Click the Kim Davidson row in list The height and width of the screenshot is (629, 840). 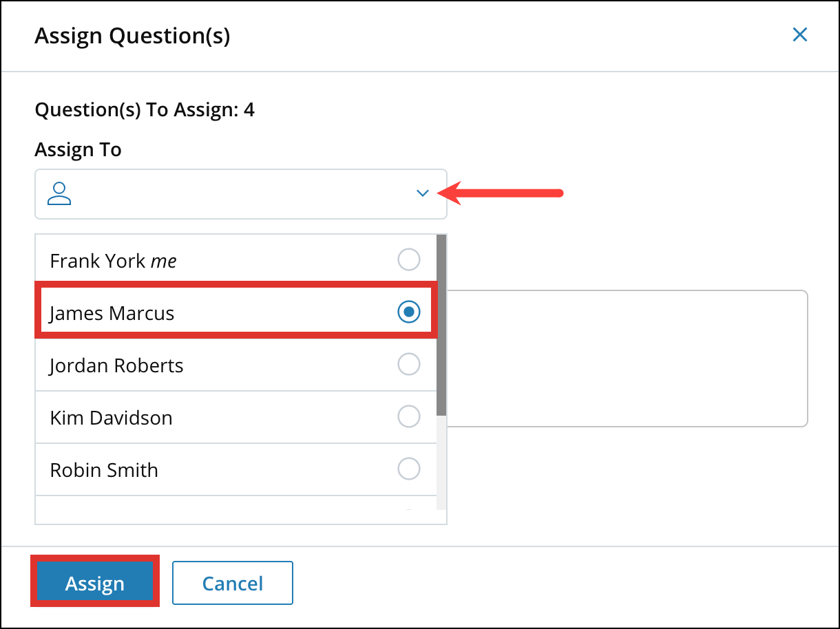point(207,416)
